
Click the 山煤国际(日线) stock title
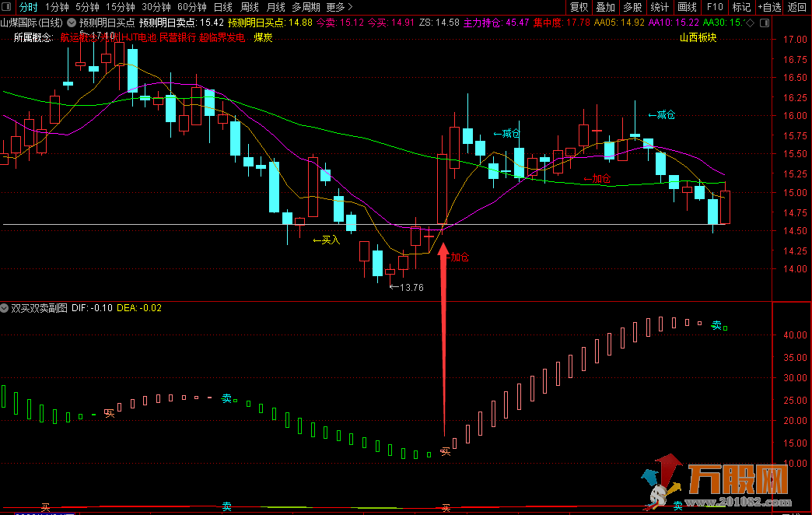pos(32,23)
